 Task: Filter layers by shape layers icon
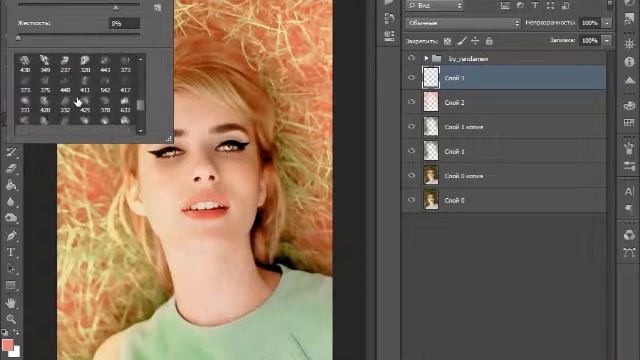[550, 5]
